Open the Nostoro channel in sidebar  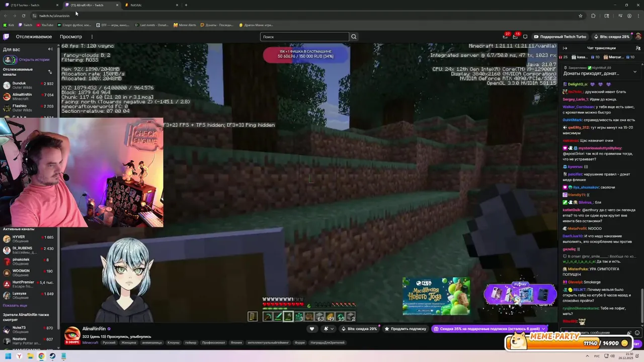tap(29, 341)
